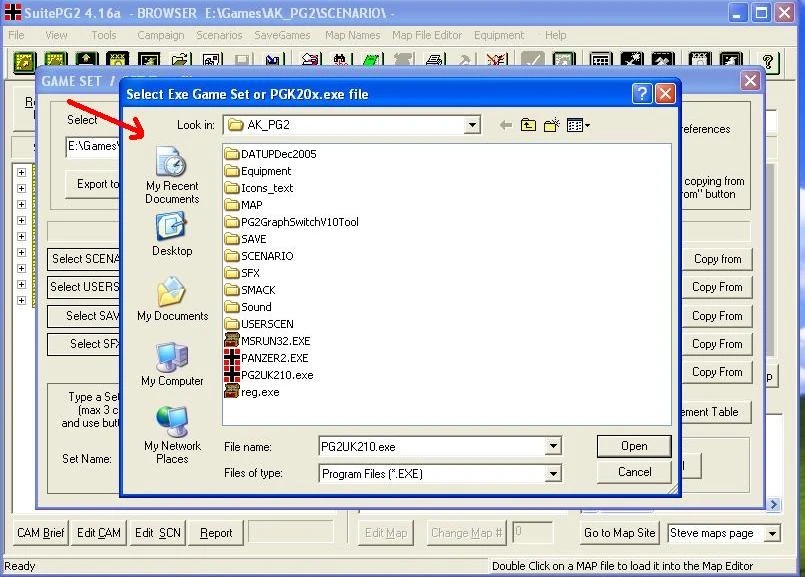Click the My Recent Documents shortcut icon
The image size is (805, 577).
point(171,162)
